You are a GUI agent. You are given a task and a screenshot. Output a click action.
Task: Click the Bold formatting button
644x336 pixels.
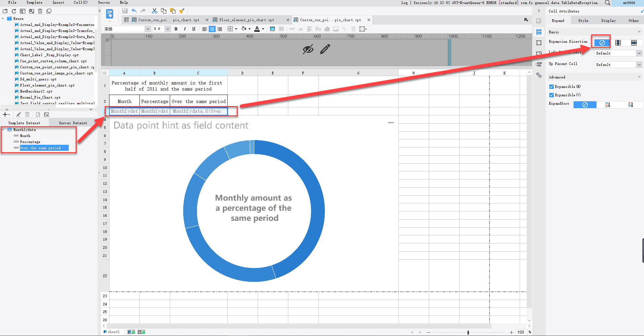pyautogui.click(x=176, y=29)
